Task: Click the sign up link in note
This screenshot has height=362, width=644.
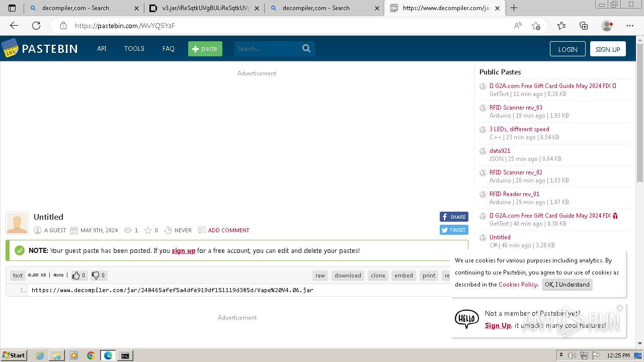Action: [183, 250]
